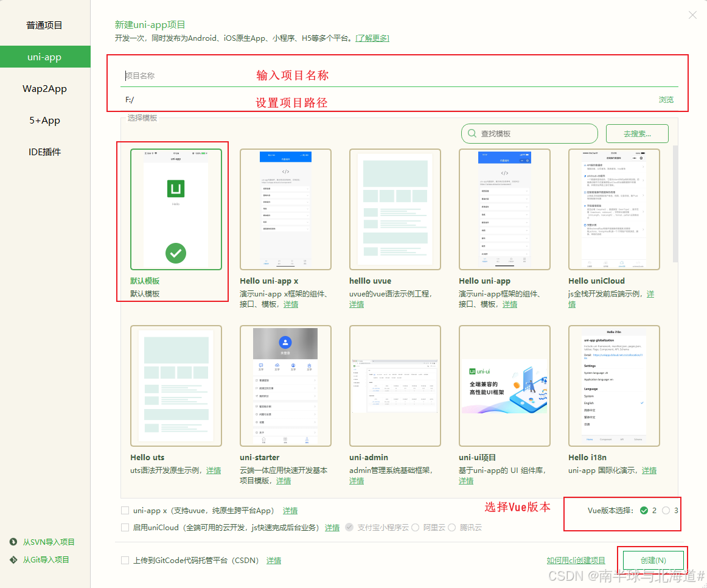Select the helllo uvue template
This screenshot has width=707, height=588.
pos(395,209)
